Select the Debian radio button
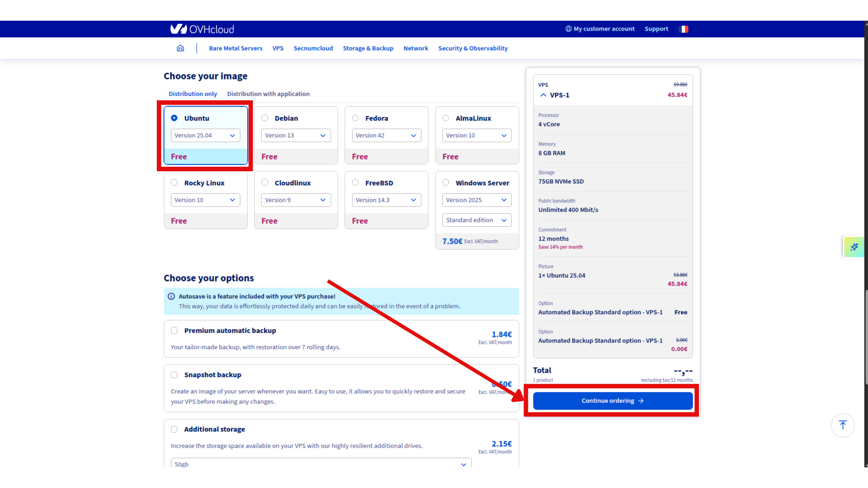868x488 pixels. [265, 118]
